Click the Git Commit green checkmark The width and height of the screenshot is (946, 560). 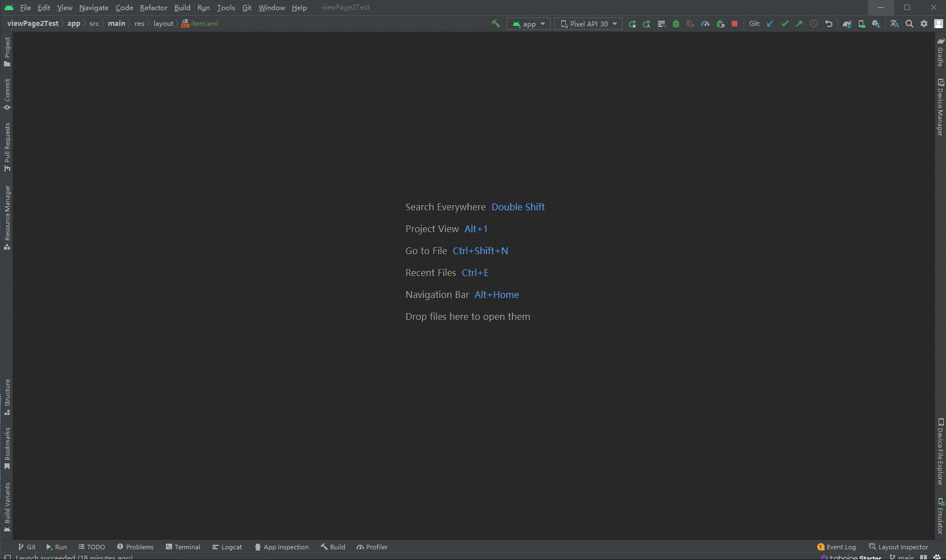coord(785,24)
